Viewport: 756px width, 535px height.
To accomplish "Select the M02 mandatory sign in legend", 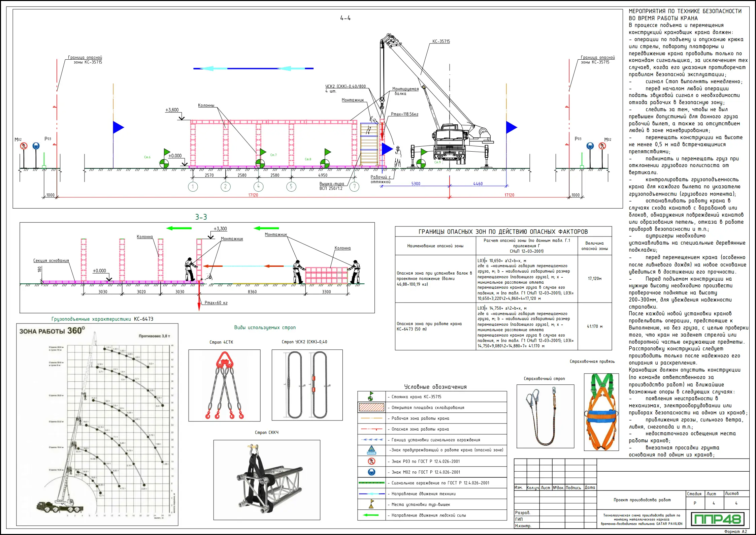I will pos(371,472).
